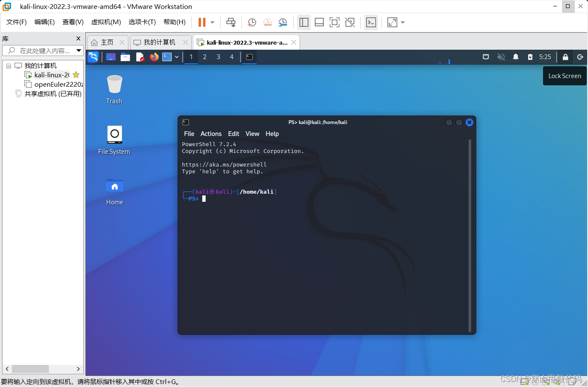Toggle the library sidebar view
The width and height of the screenshot is (588, 387).
pyautogui.click(x=304, y=22)
